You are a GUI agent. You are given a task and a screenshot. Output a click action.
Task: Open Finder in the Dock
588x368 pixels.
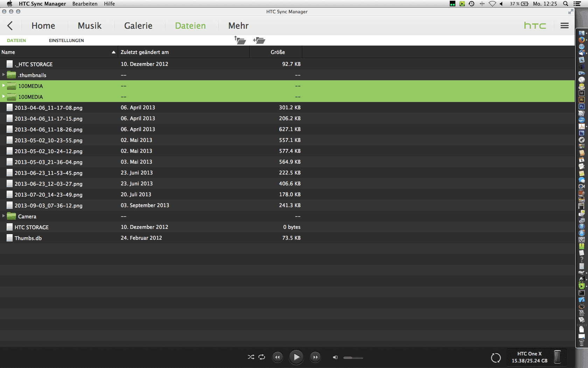582,33
